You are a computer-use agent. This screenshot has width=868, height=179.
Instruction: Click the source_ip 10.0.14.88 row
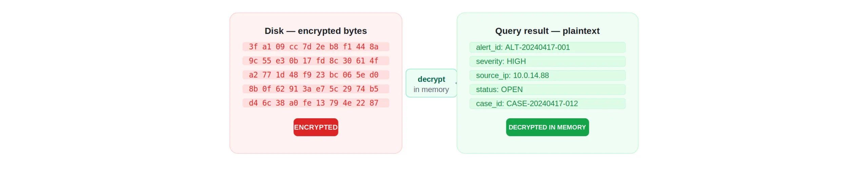pos(547,75)
